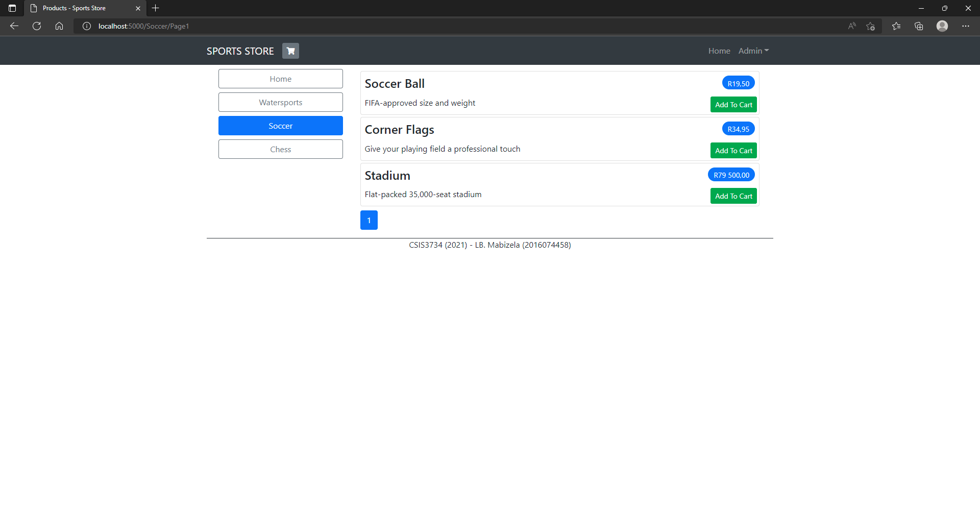Add the Corner Flags to cart
The width and height of the screenshot is (980, 527).
pyautogui.click(x=733, y=150)
